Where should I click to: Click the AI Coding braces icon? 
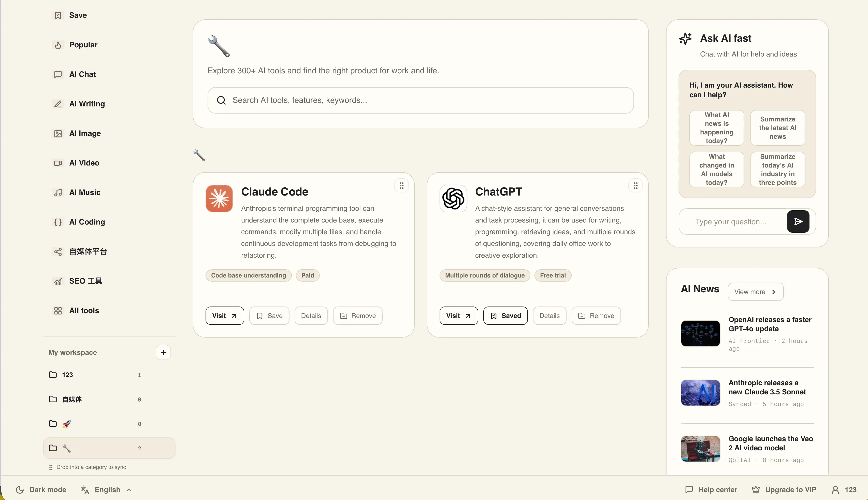coord(58,222)
